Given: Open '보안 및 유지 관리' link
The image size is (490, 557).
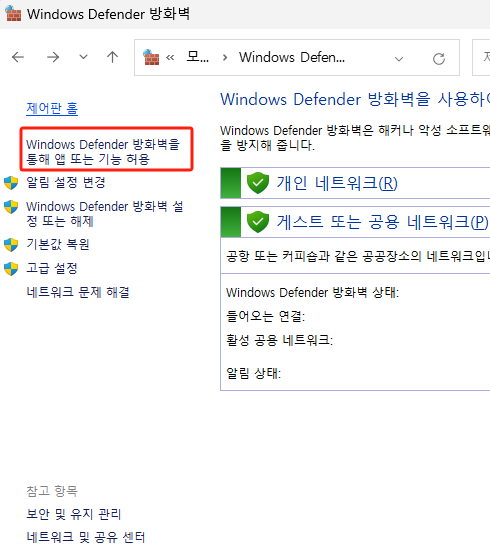Looking at the screenshot, I should (x=74, y=514).
